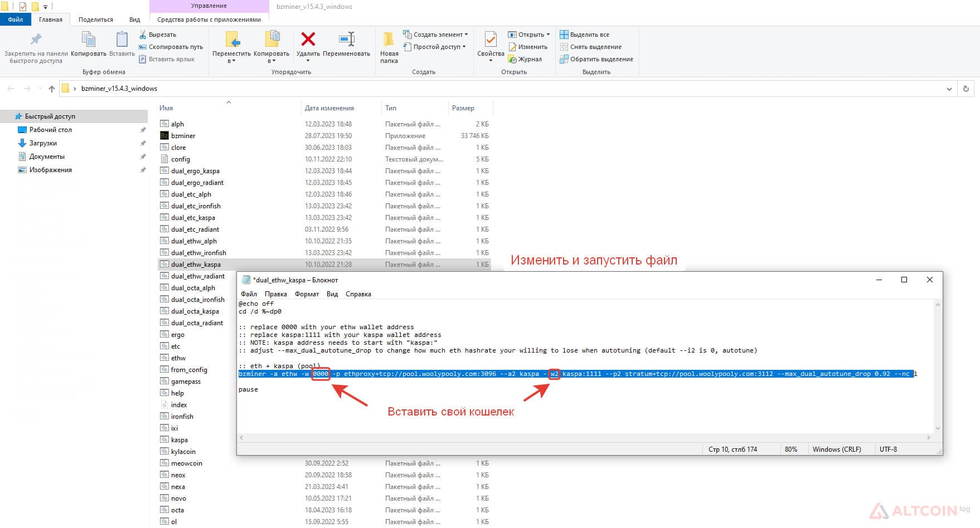Select the config text file
Screen dimensions: 980x528
[180, 159]
